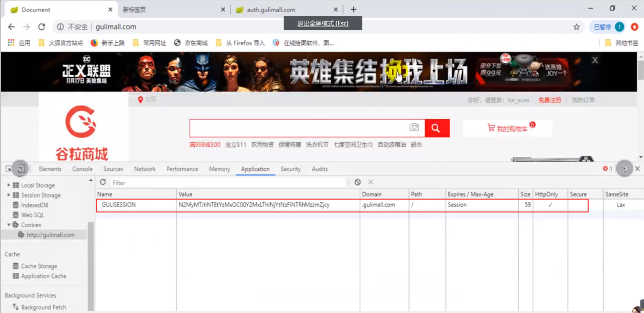Refresh cookies list in DevTools

103,182
